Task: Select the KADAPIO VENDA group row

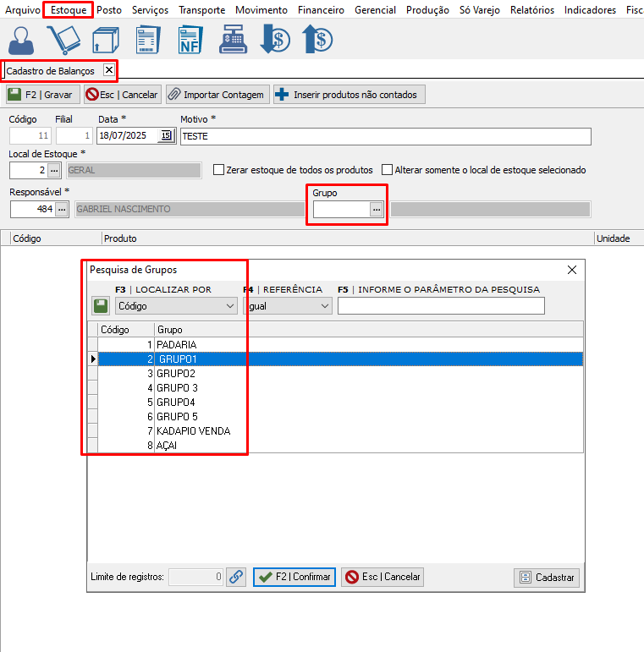Action: 194,431
